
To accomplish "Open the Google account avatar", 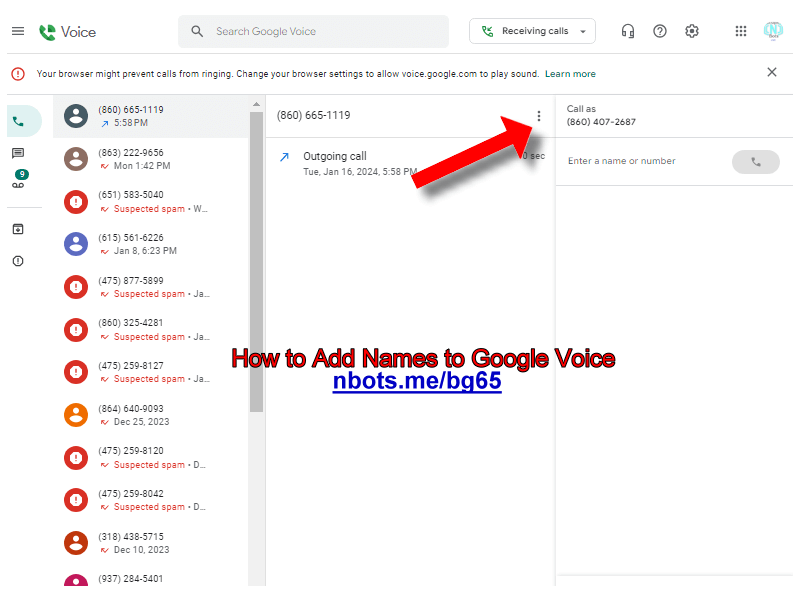I will click(x=773, y=31).
